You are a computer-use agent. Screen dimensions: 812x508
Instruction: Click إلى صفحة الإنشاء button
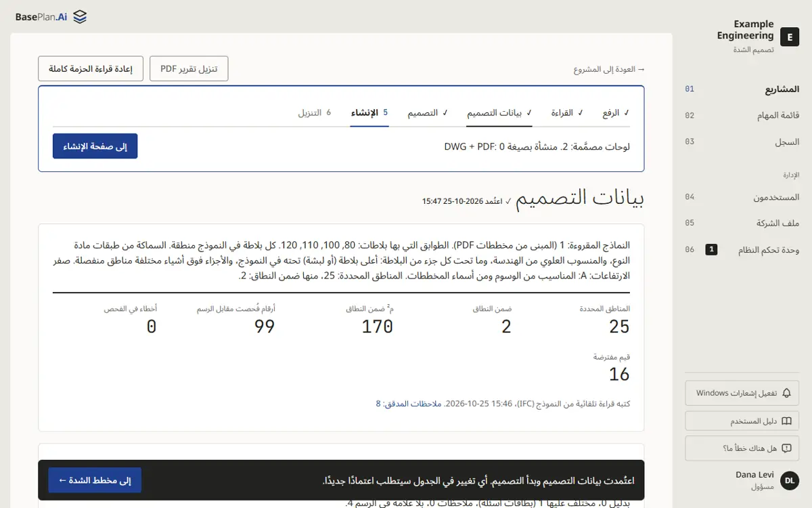95,146
